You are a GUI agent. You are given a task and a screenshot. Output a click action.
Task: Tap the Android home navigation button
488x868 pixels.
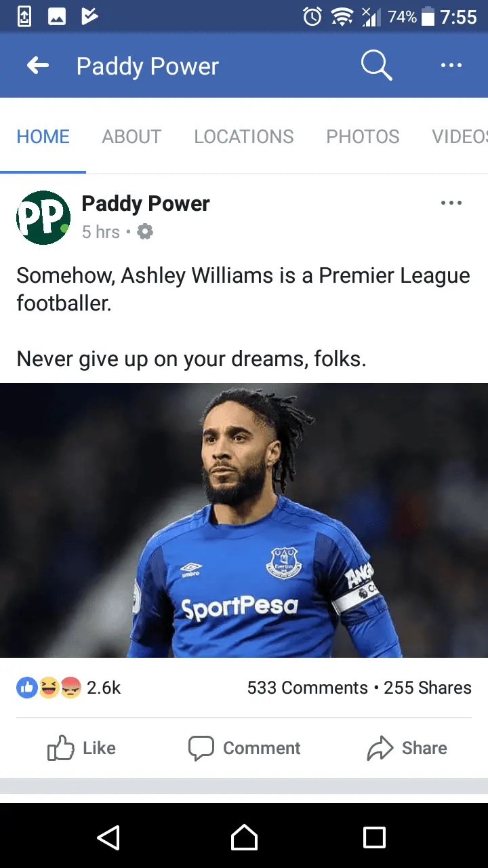click(x=244, y=837)
